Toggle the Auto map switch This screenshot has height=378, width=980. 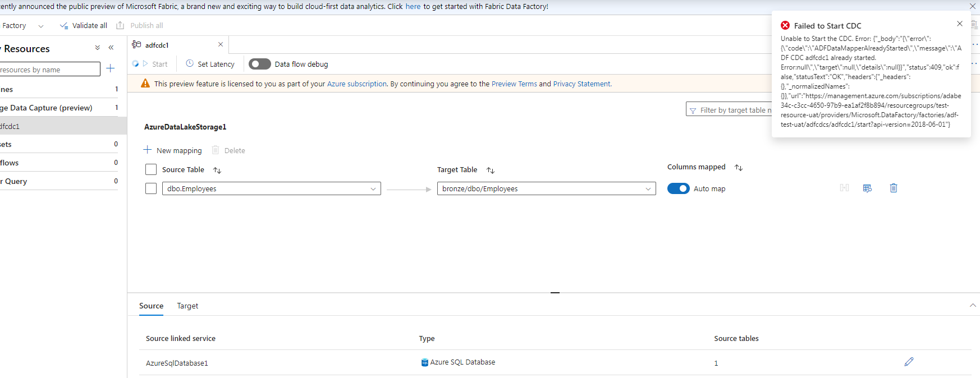point(679,188)
